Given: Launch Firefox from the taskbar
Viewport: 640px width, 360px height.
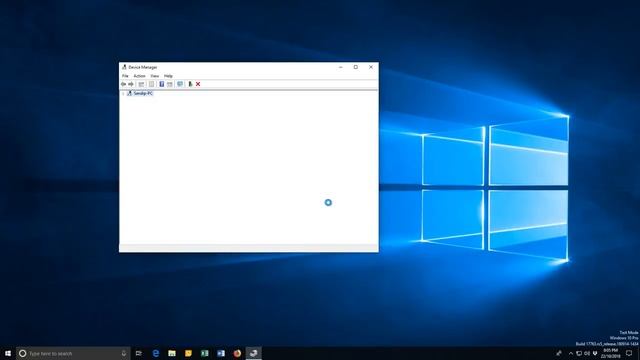Looking at the screenshot, I should click(237, 353).
